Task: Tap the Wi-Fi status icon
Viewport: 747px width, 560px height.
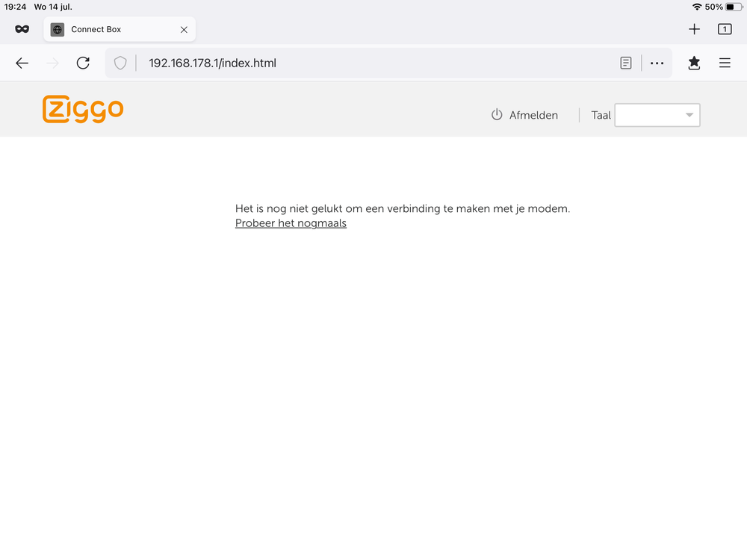Action: 697,7
